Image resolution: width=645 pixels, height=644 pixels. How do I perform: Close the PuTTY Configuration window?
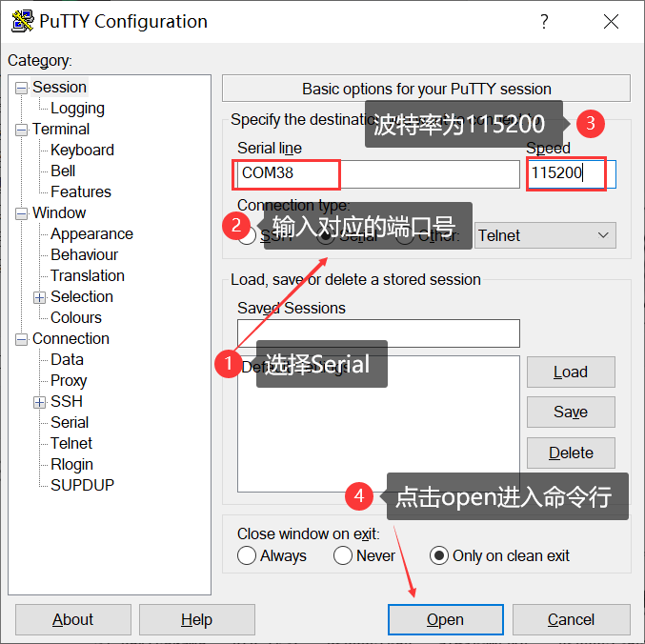click(x=611, y=21)
